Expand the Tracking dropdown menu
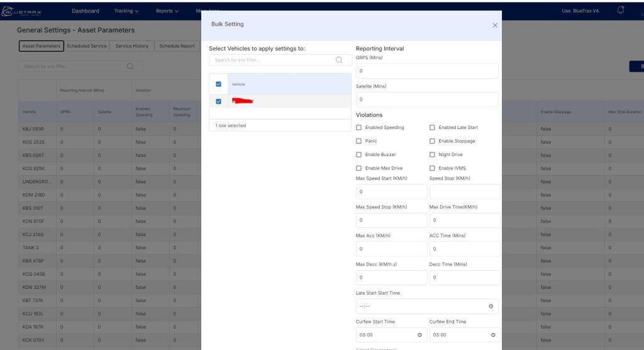The height and width of the screenshot is (350, 644). point(126,11)
